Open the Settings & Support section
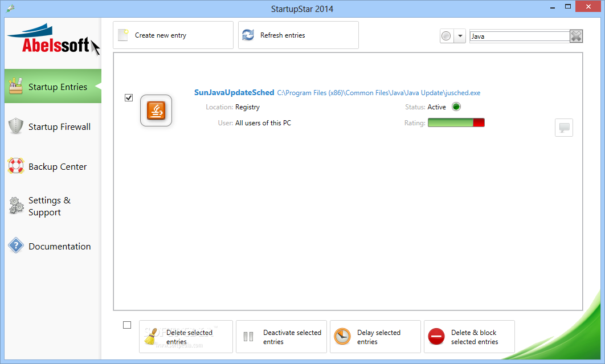 coord(53,206)
